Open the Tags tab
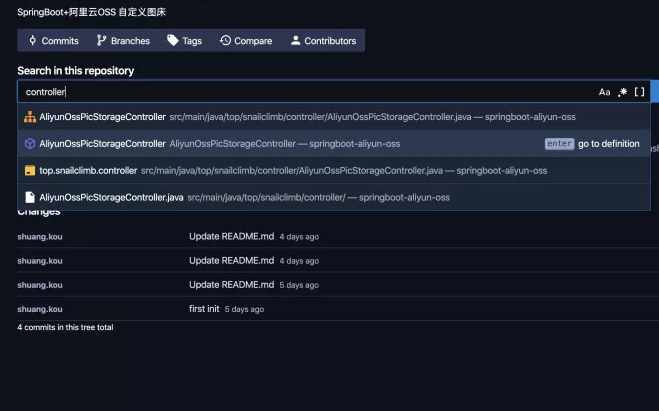659x411 pixels. (x=185, y=41)
